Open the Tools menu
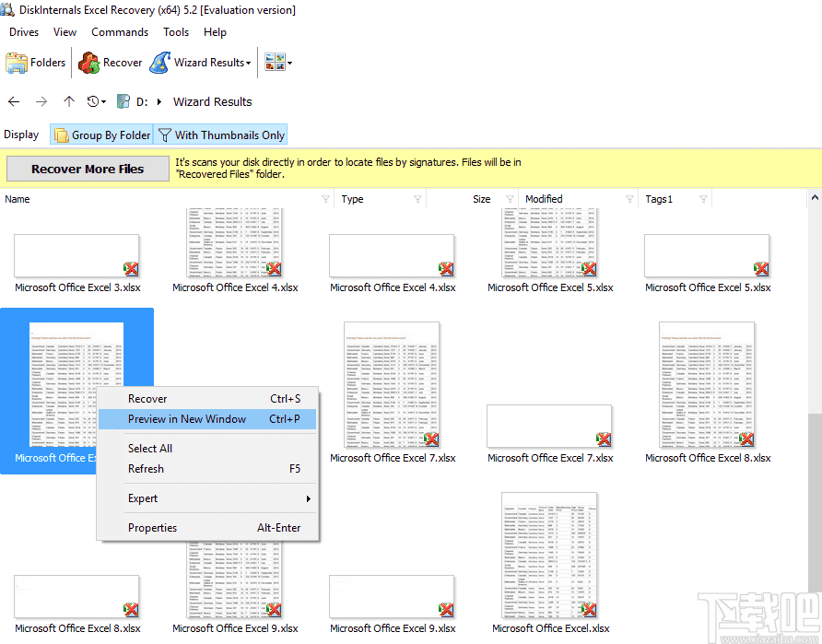The image size is (822, 644). point(176,32)
